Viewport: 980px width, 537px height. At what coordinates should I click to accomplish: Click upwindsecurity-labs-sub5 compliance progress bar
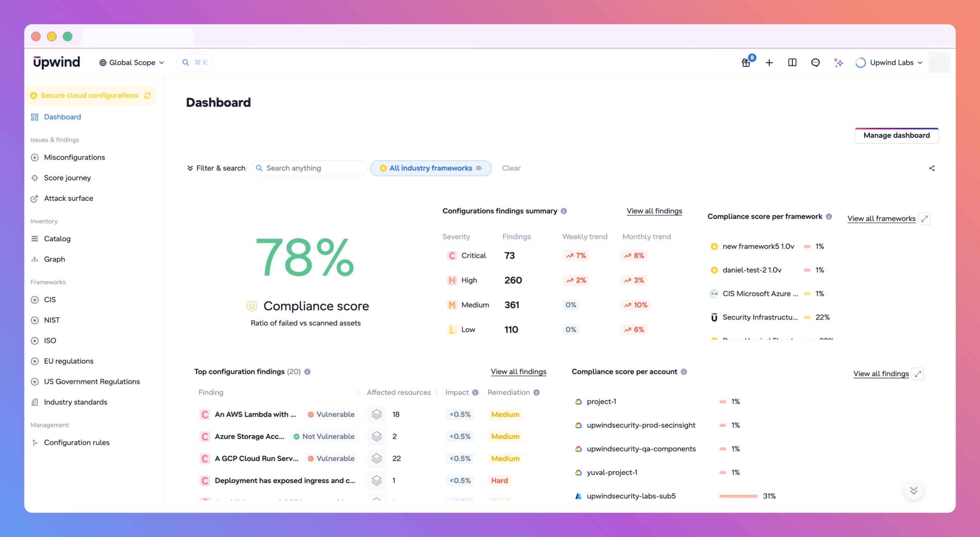[x=738, y=496]
